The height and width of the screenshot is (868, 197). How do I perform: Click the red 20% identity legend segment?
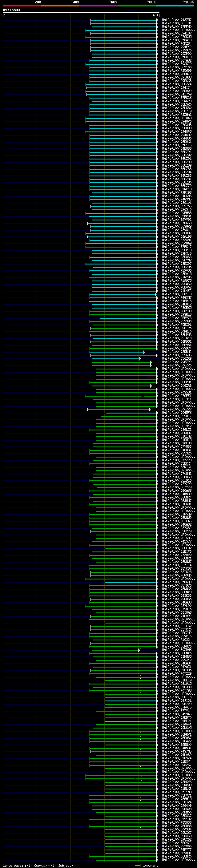22,6
